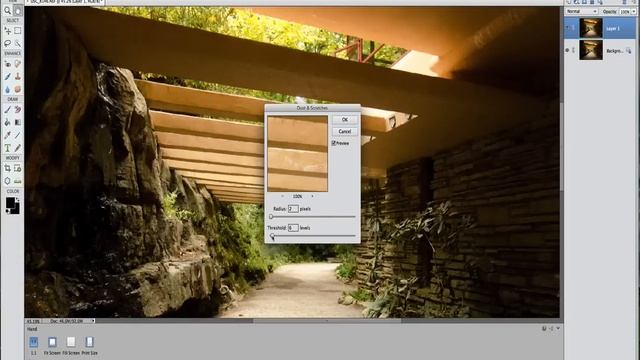Toggle the Preview checkbox

pos(334,143)
